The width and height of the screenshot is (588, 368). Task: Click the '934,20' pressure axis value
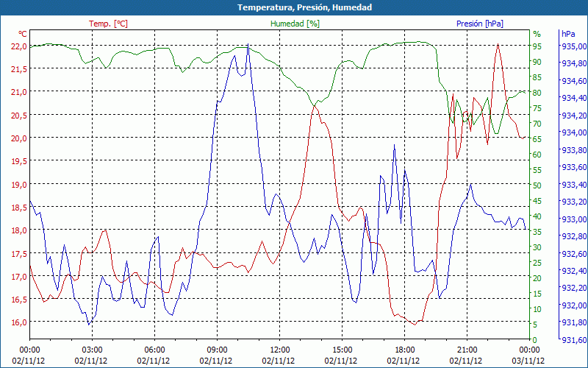(574, 115)
